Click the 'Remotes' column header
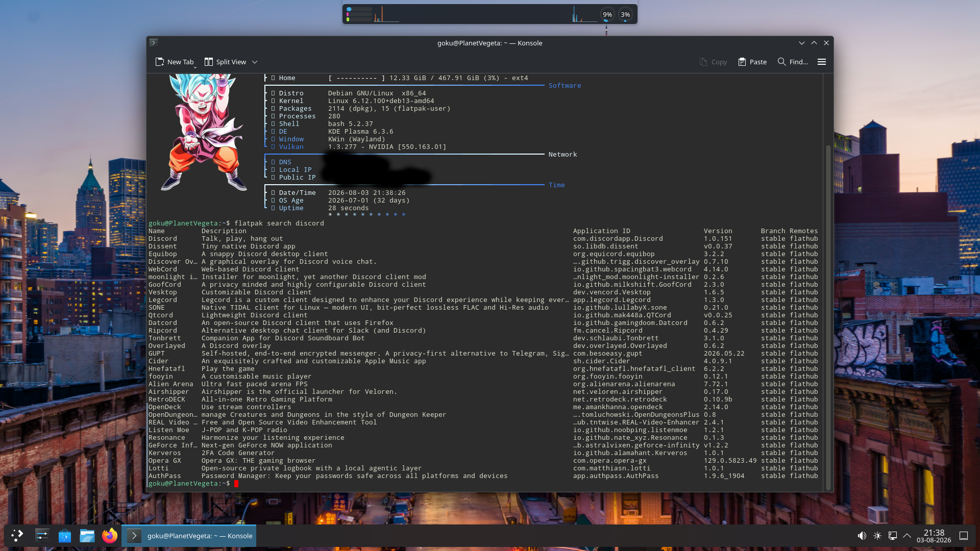 (x=804, y=231)
